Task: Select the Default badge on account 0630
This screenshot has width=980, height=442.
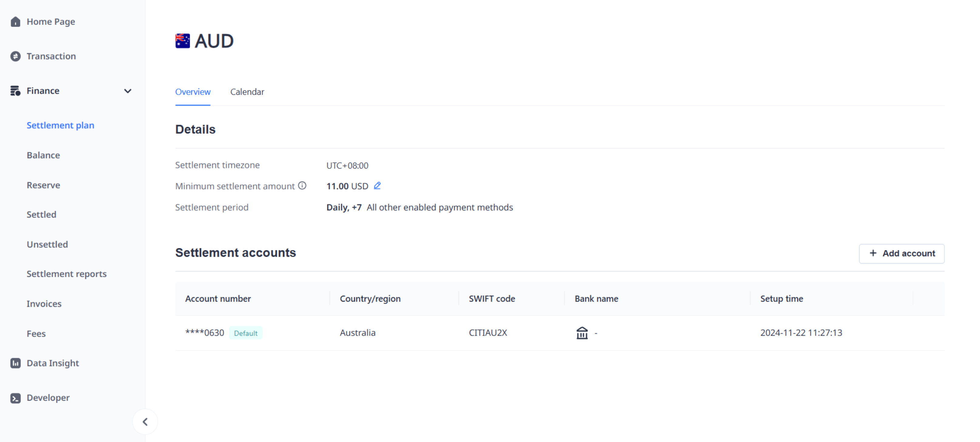Action: pyautogui.click(x=246, y=333)
